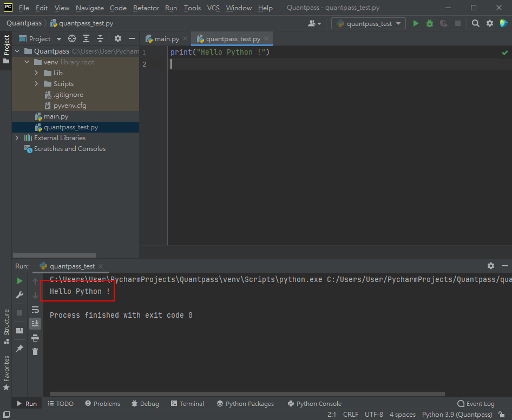
Task: Open the Structure side tool window
Action: click(x=6, y=326)
